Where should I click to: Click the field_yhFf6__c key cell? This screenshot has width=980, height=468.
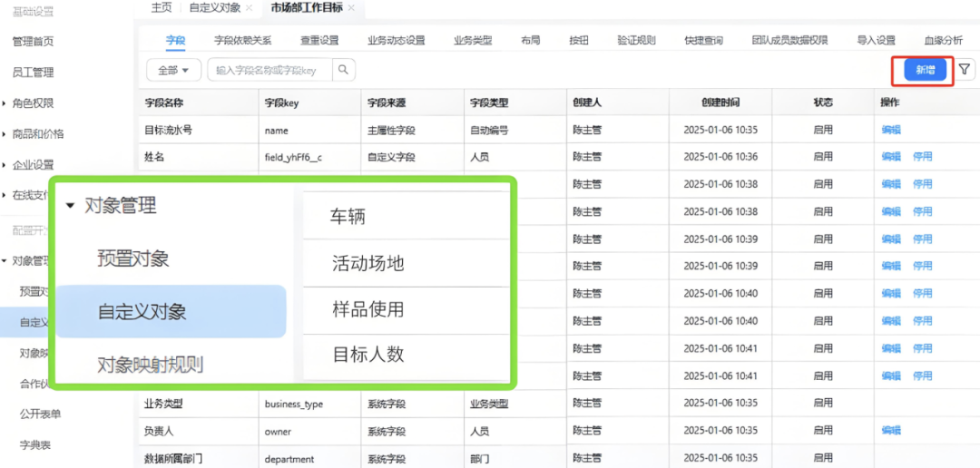(x=293, y=158)
